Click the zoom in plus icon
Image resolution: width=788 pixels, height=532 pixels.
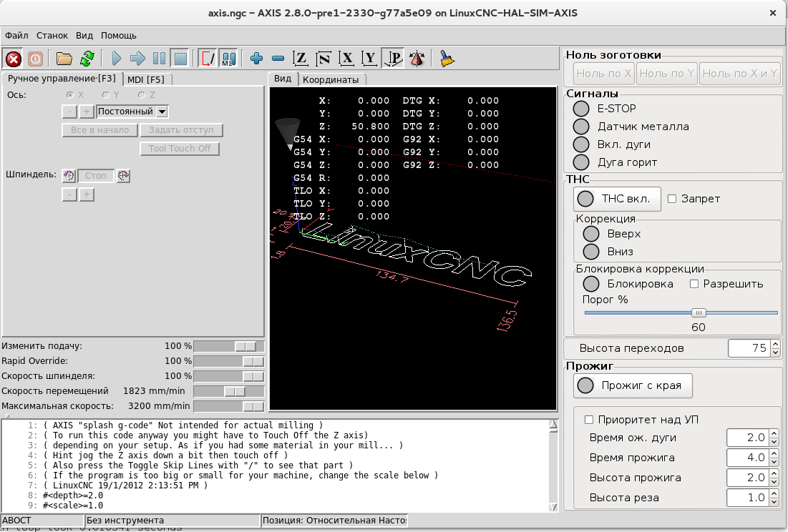tap(257, 59)
